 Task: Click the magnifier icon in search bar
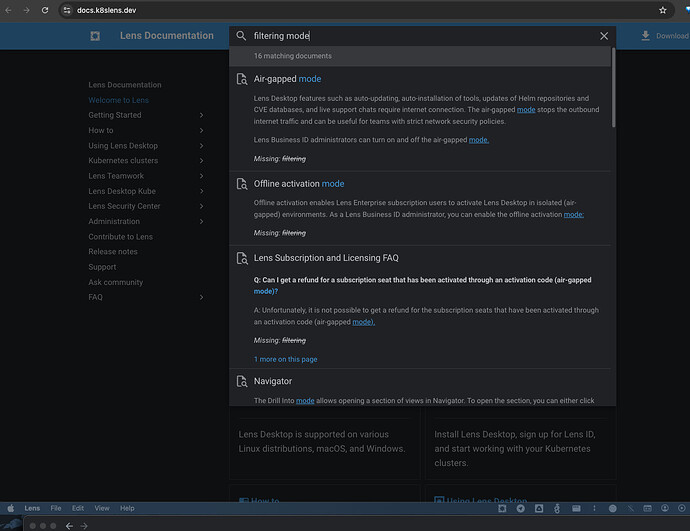[x=241, y=36]
